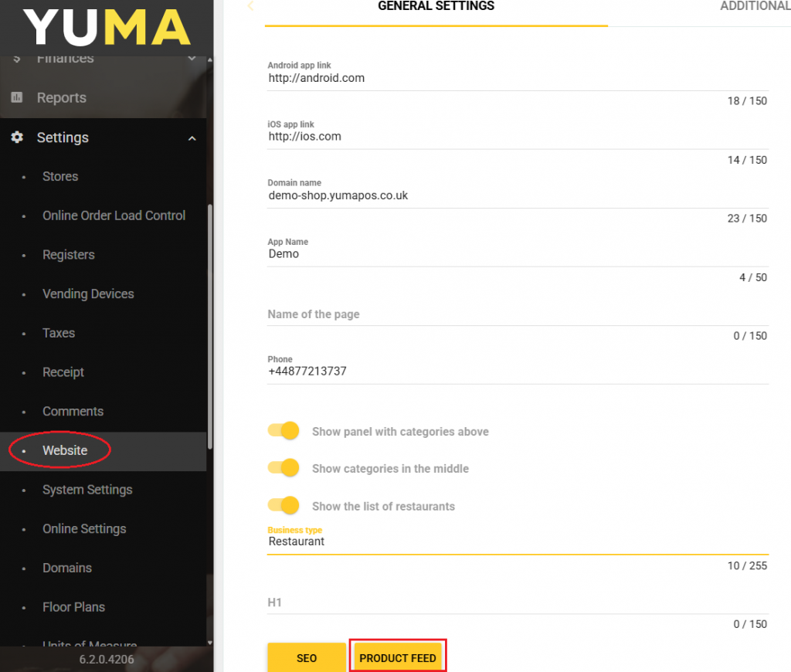Image resolution: width=791 pixels, height=672 pixels.
Task: Click the Settings gear icon in sidebar
Action: tap(17, 137)
